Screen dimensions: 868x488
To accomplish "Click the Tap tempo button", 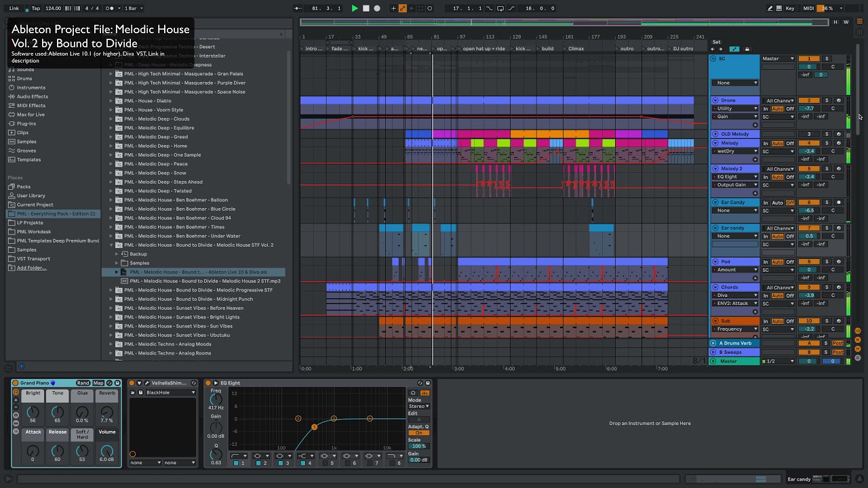I will coord(35,8).
